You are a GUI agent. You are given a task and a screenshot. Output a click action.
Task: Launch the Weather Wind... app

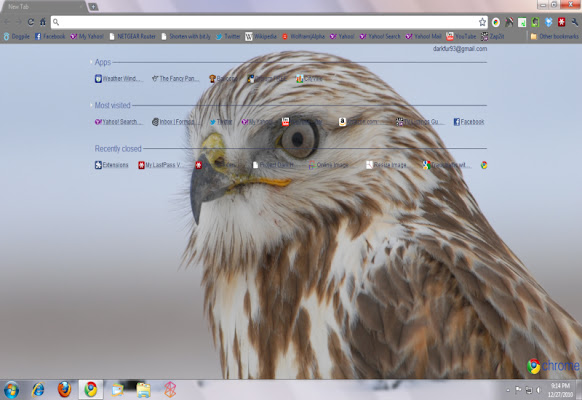click(x=118, y=79)
